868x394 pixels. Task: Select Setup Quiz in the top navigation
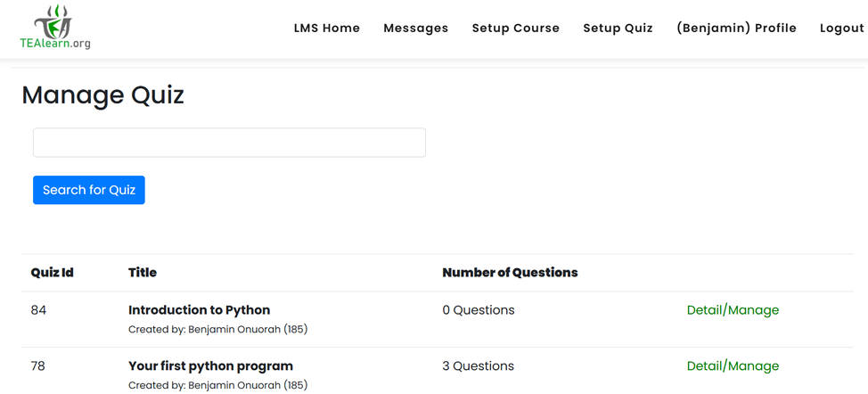tap(618, 28)
